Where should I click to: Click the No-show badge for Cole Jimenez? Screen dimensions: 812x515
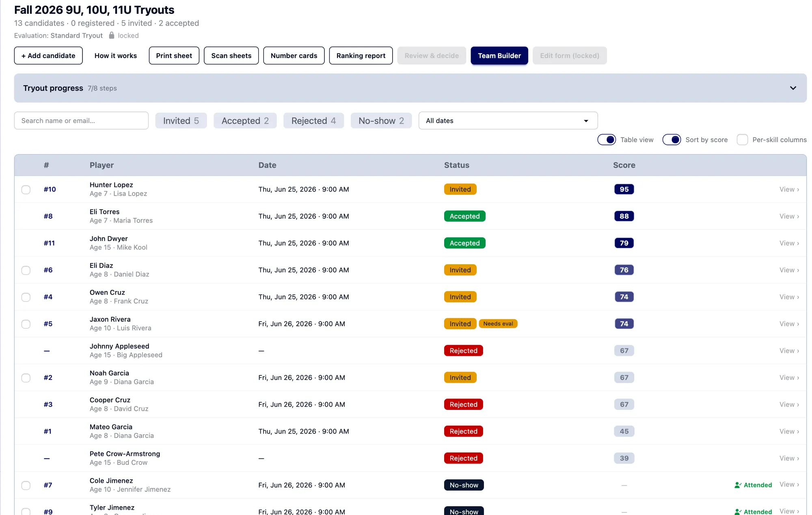click(464, 485)
